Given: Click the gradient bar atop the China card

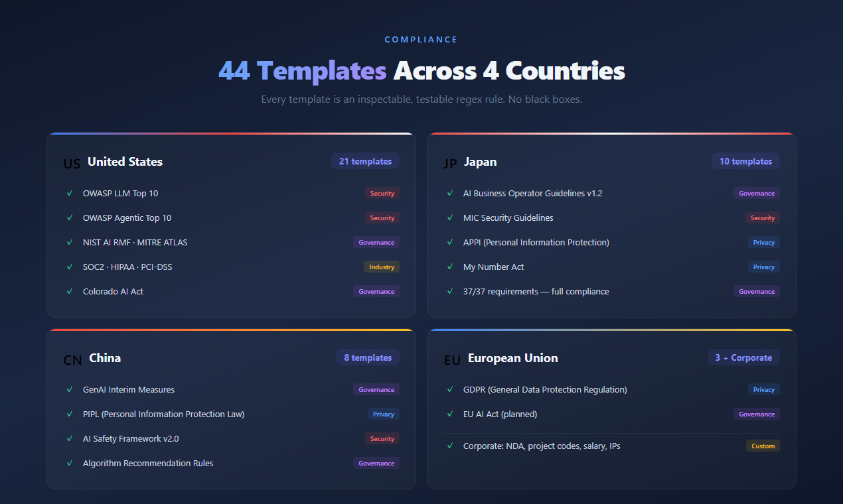Looking at the screenshot, I should [230, 328].
